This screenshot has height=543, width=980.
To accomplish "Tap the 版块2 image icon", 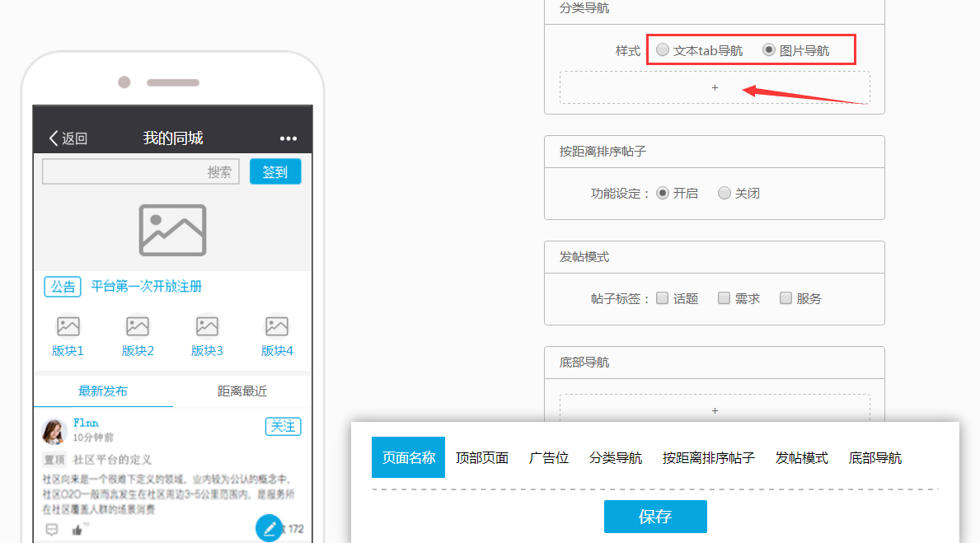I will click(138, 326).
